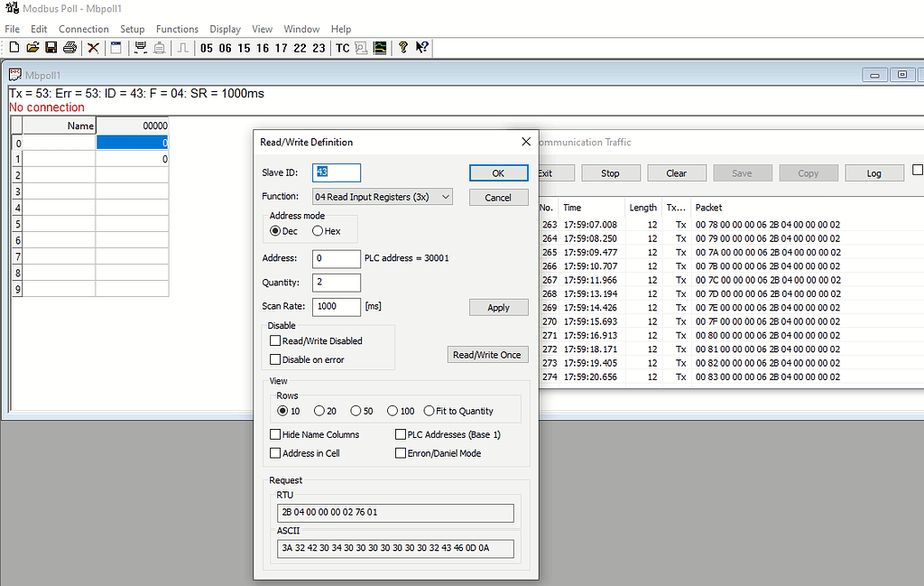This screenshot has height=586, width=924.
Task: Click the Save floppy disk icon
Action: click(51, 48)
